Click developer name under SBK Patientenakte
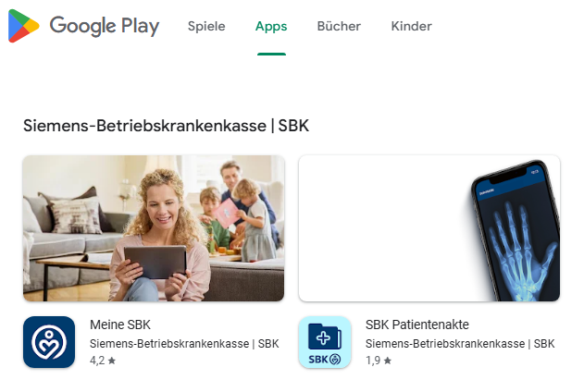Image resolution: width=584 pixels, height=392 pixels. [x=460, y=344]
